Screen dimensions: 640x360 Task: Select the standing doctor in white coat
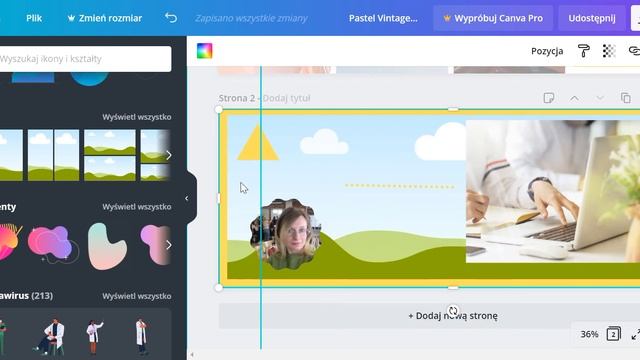click(x=141, y=337)
